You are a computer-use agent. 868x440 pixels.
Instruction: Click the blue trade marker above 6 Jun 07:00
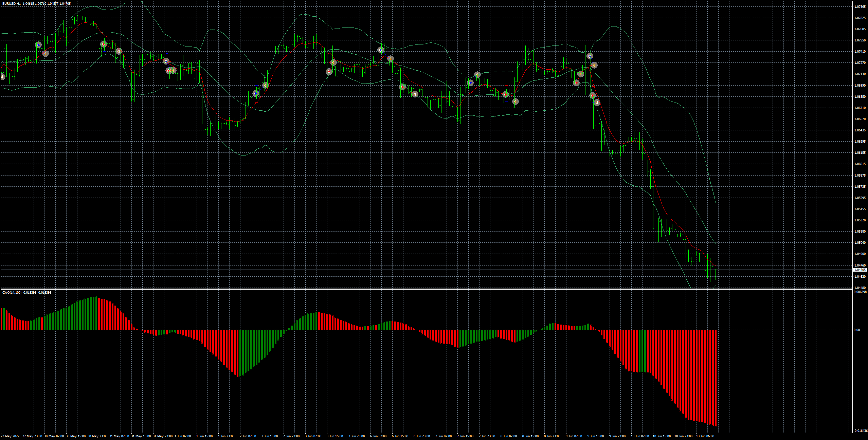381,50
